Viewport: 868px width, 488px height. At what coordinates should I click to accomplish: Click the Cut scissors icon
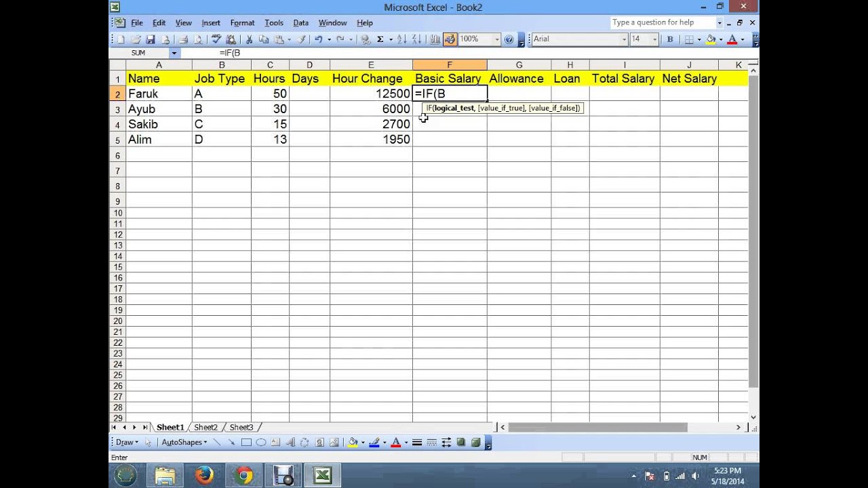coord(249,39)
